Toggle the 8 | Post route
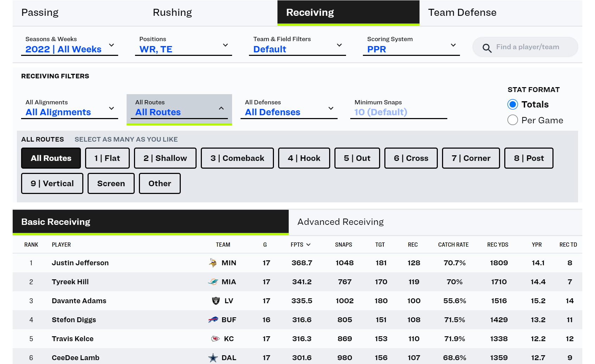 click(x=529, y=158)
